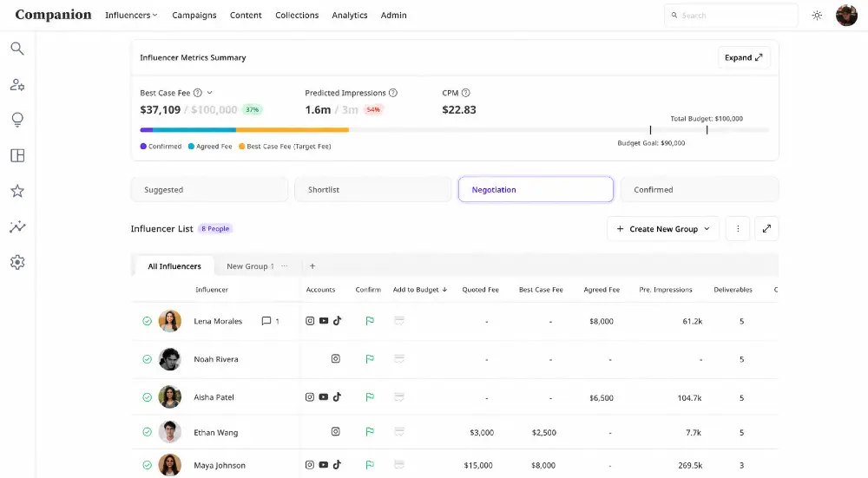The image size is (868, 478).
Task: Expand the Best Case Fee chevron
Action: [x=210, y=93]
